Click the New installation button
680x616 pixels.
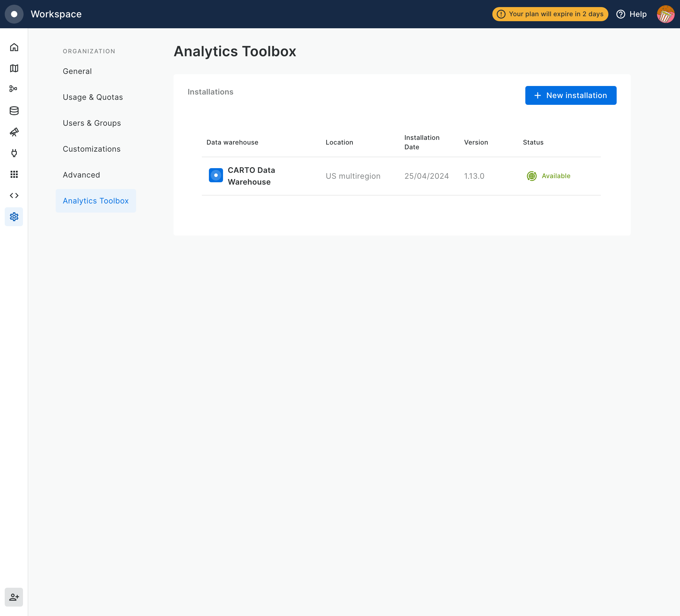[x=570, y=95]
